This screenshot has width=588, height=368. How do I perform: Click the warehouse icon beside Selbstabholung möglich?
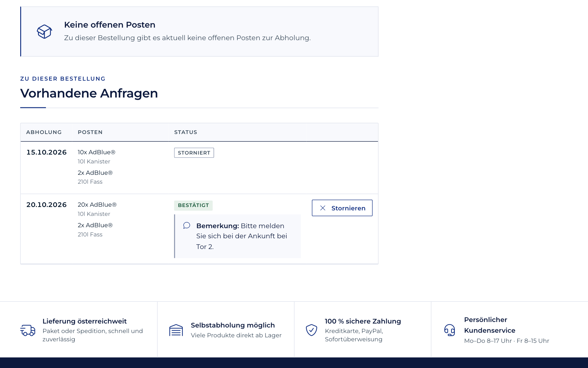point(176,330)
